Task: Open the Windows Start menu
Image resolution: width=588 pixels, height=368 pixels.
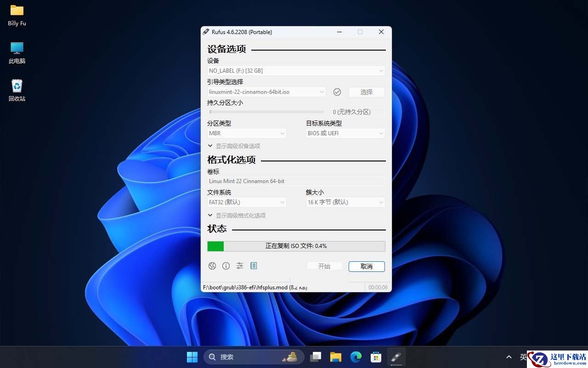Action: pyautogui.click(x=192, y=357)
